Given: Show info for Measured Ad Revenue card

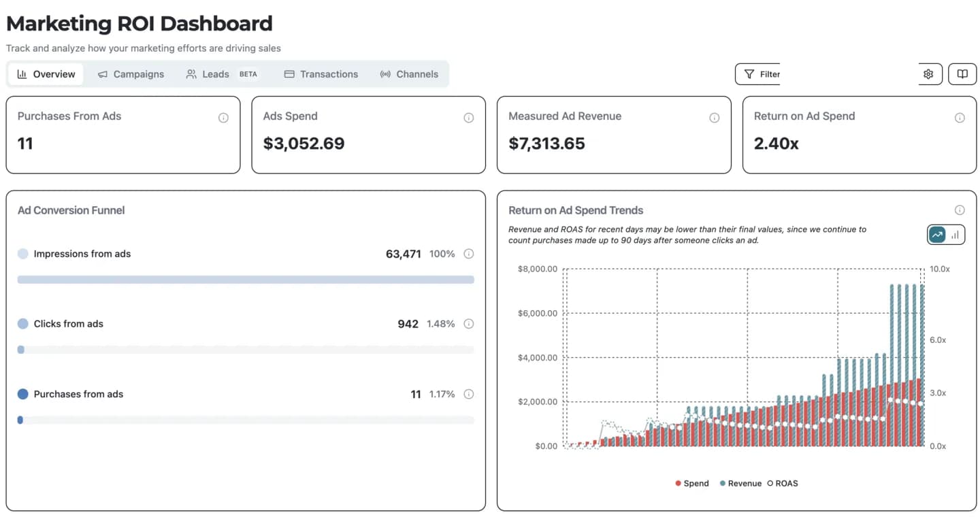Looking at the screenshot, I should pos(715,118).
